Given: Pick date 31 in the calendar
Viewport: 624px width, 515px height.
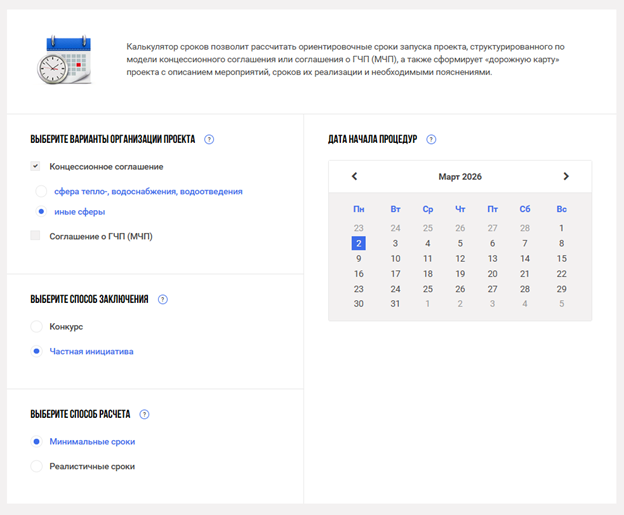Looking at the screenshot, I should tap(395, 304).
